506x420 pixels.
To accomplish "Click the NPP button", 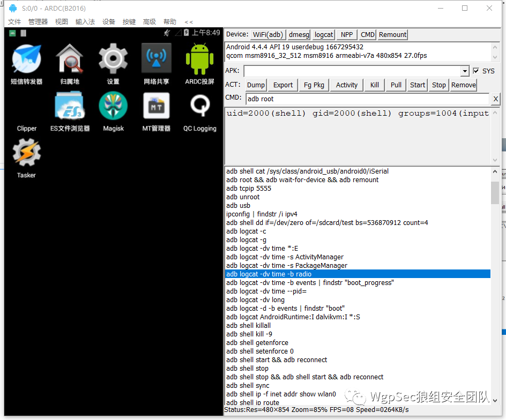I will (x=347, y=34).
